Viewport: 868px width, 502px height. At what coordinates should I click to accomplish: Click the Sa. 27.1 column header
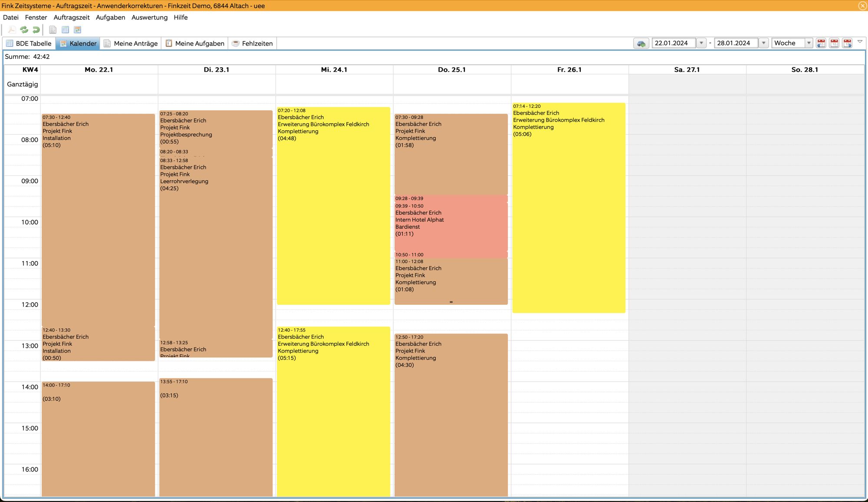tap(687, 69)
